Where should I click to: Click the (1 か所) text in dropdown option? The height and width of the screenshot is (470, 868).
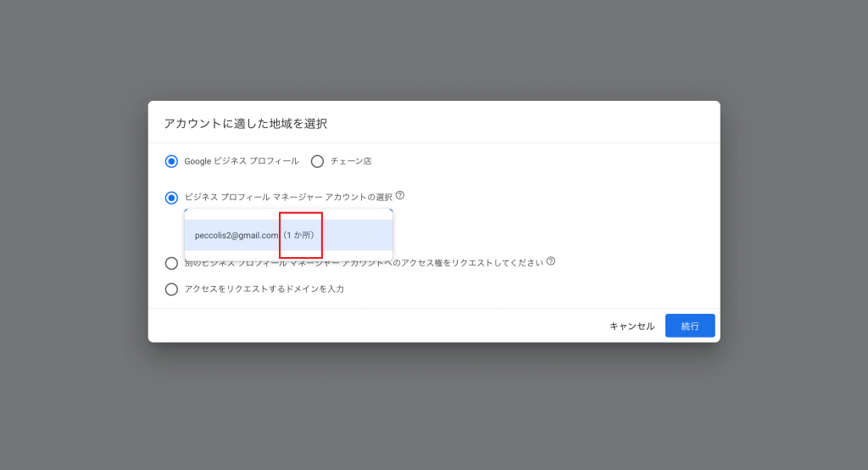[x=299, y=235]
